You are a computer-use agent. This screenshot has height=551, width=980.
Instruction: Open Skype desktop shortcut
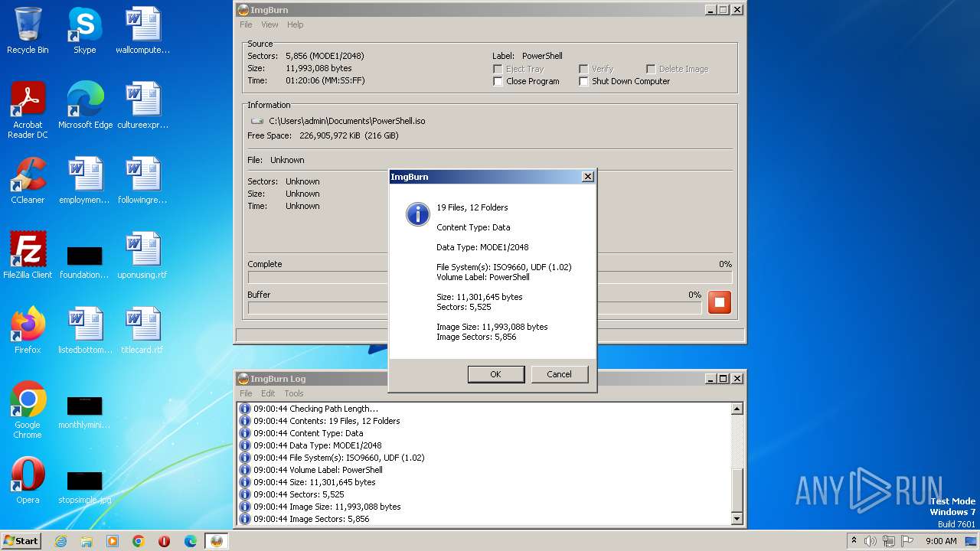click(x=84, y=31)
